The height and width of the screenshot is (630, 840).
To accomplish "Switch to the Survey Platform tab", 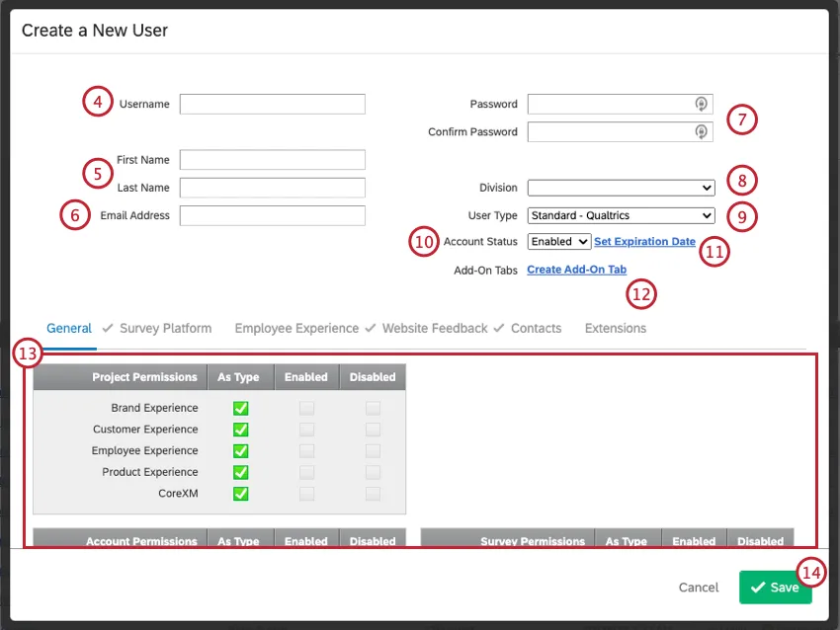I will pos(166,328).
